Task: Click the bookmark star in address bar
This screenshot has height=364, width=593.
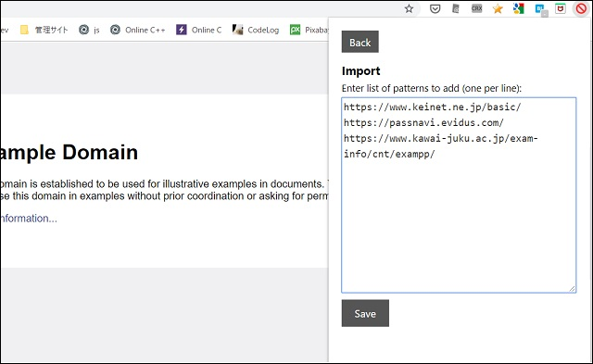Action: (x=409, y=8)
